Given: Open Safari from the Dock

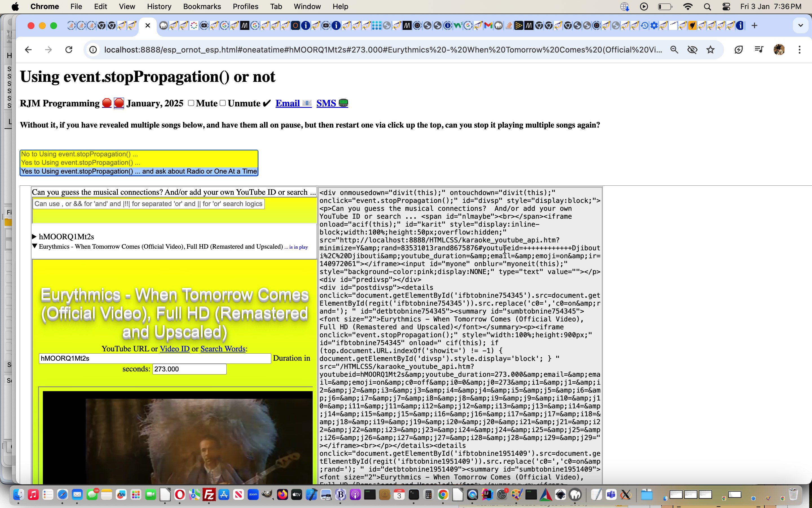Looking at the screenshot, I should point(63,494).
